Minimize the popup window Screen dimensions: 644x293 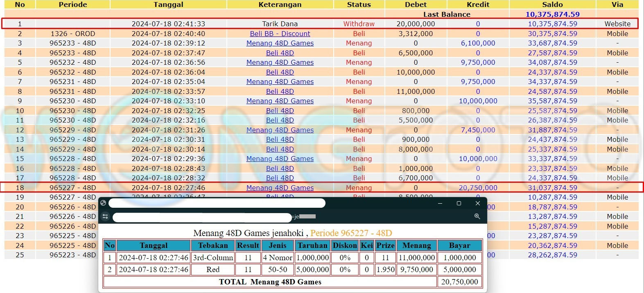coord(440,203)
